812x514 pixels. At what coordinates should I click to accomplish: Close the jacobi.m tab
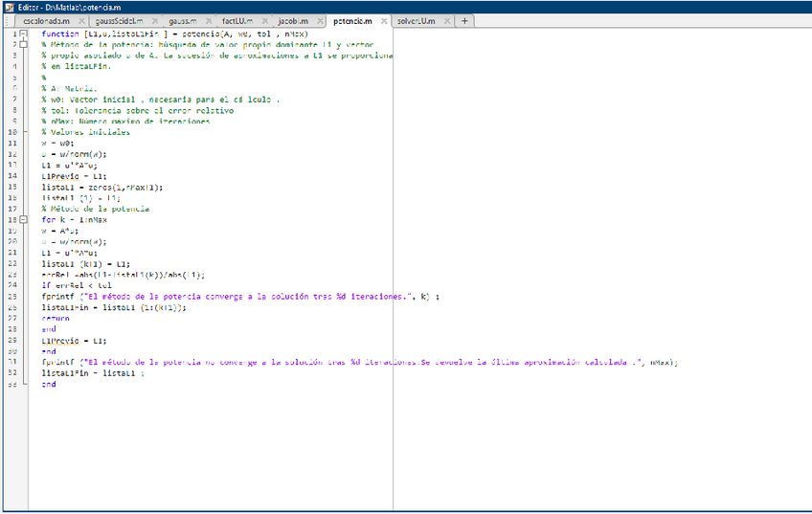(x=317, y=20)
